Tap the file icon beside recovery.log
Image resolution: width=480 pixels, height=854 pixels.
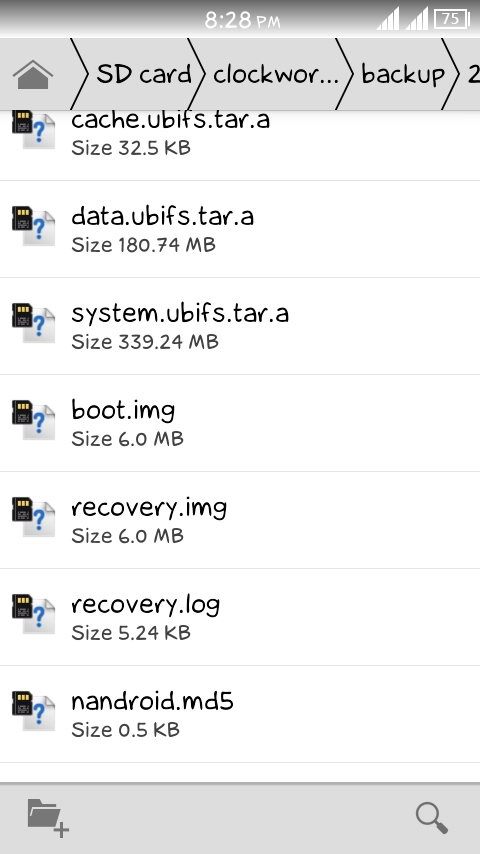pos(33,614)
